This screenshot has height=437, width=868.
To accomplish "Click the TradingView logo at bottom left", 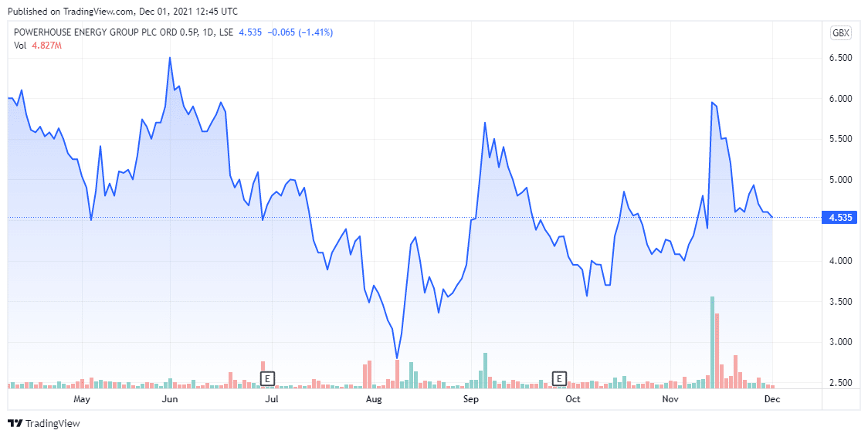I will click(x=44, y=424).
